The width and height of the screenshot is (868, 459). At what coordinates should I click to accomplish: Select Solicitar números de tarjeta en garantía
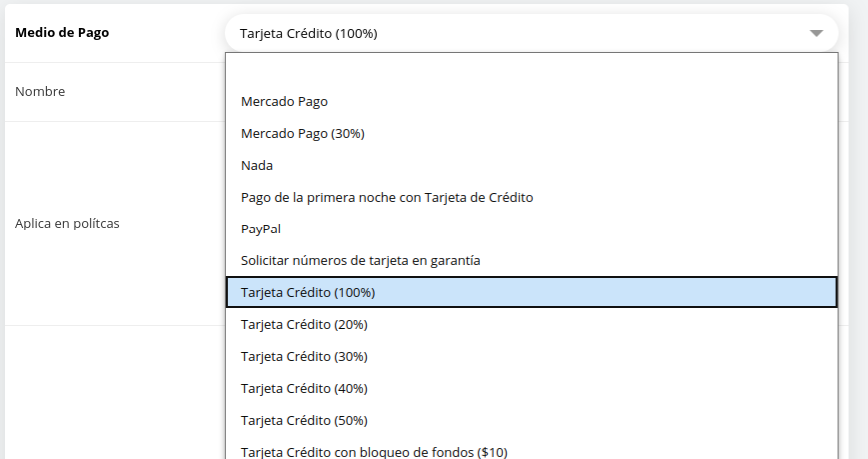pos(361,260)
